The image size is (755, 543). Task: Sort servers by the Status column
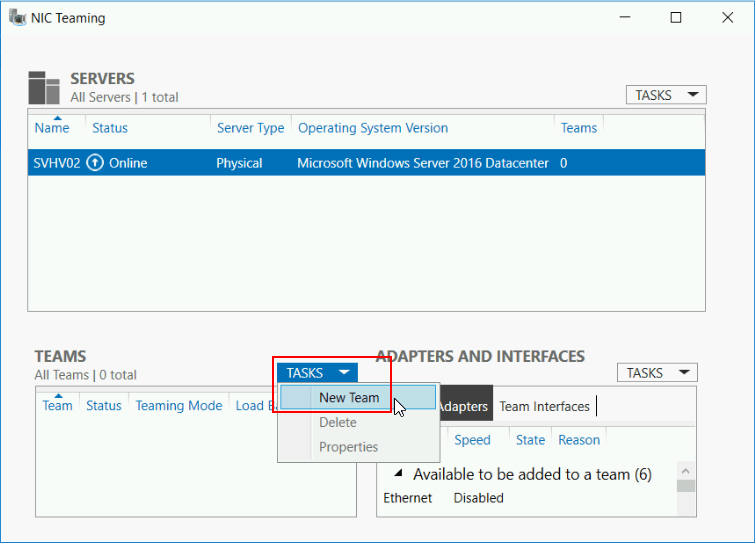(110, 128)
